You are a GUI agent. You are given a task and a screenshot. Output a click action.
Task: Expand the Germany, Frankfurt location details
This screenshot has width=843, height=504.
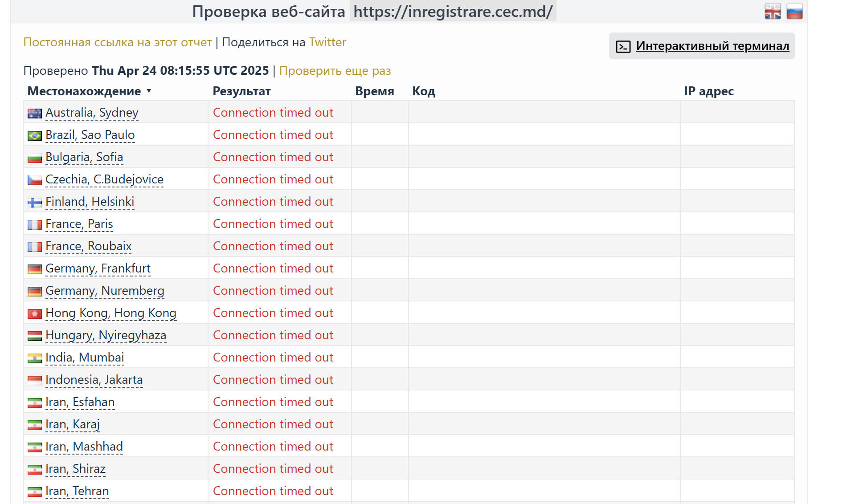tap(98, 268)
